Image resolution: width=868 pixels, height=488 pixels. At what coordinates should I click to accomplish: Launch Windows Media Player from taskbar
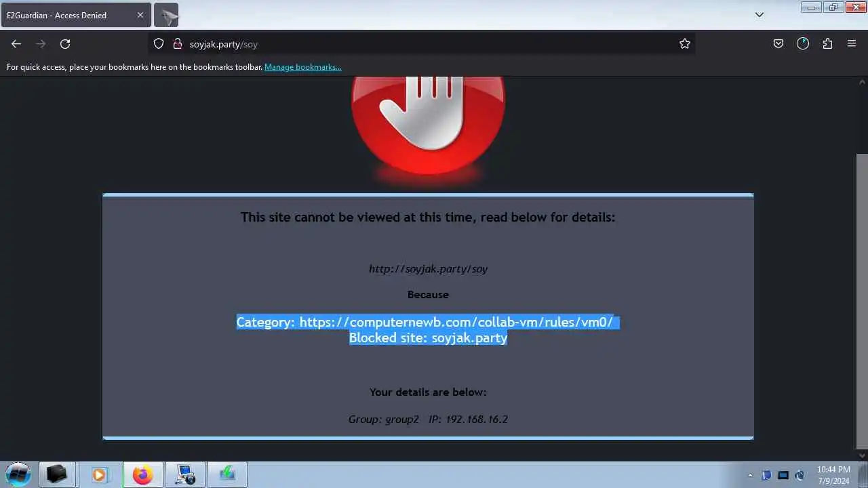[99, 474]
